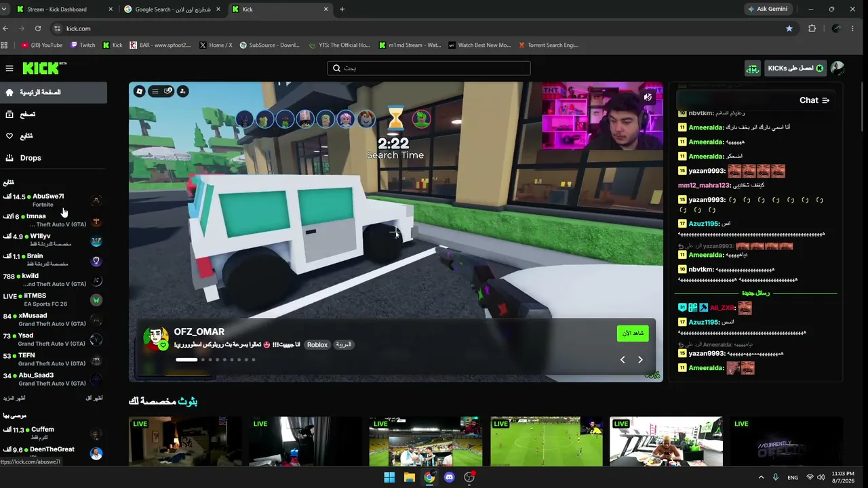Open the Chrome three-dot menu
Viewport: 868px width, 488px height.
pyautogui.click(x=853, y=28)
